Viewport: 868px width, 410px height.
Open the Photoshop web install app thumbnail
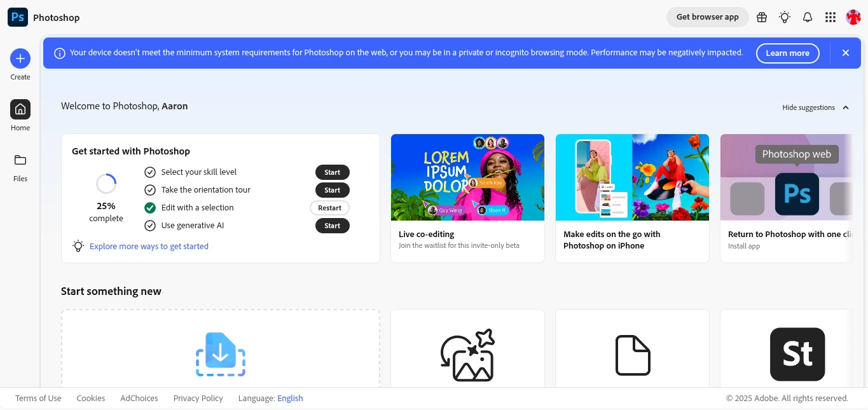[787, 177]
